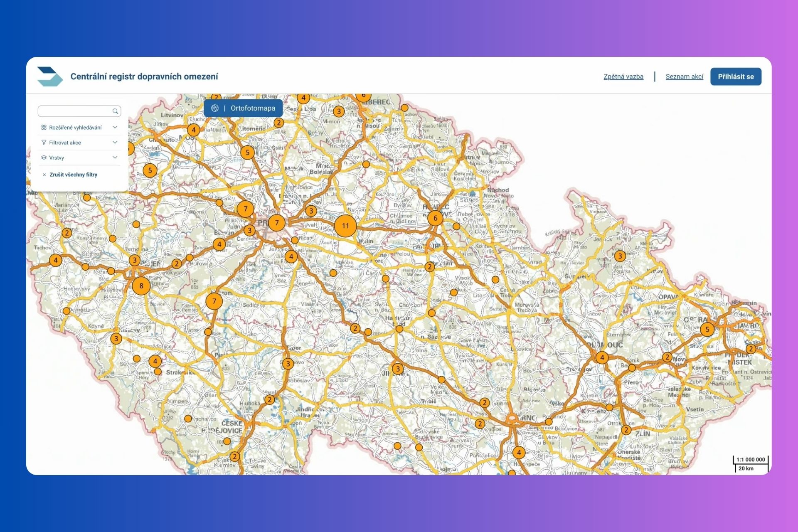Open the Seznam akcí link
Image resolution: width=798 pixels, height=532 pixels.
point(684,76)
